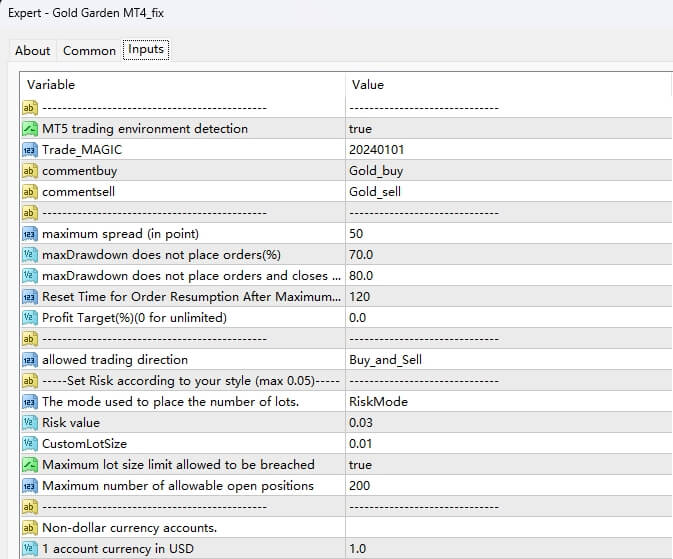
Task: Select the maximum spread (in point) label
Action: click(120, 234)
